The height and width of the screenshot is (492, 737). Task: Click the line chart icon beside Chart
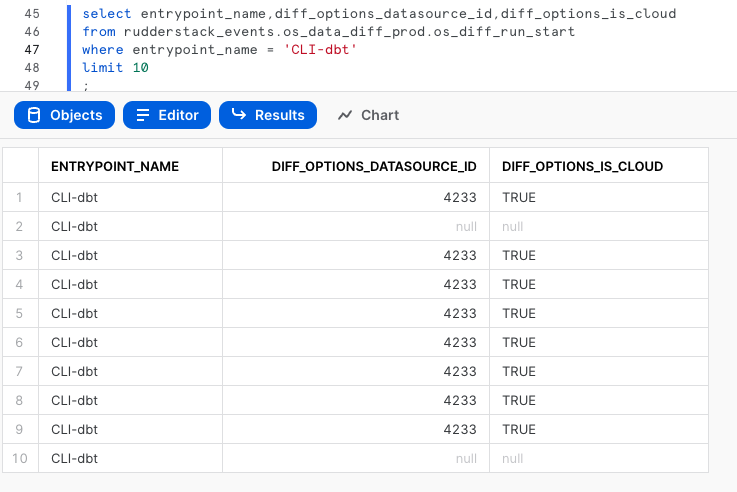pyautogui.click(x=345, y=115)
